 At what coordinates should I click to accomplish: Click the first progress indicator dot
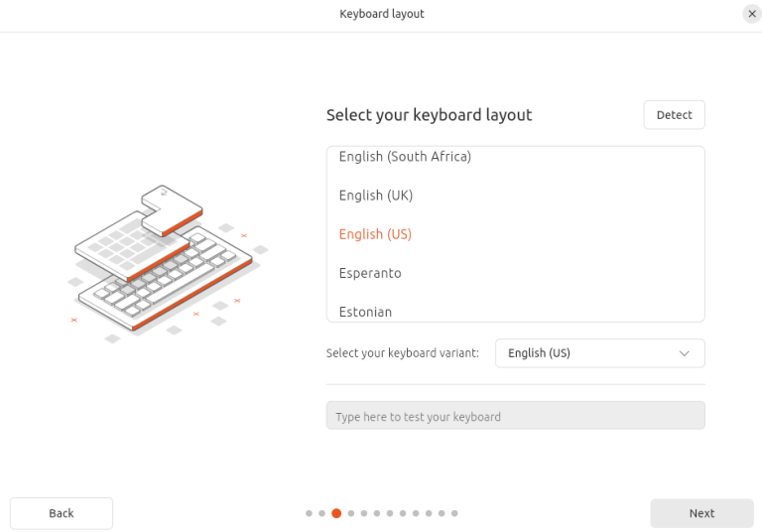tap(310, 513)
